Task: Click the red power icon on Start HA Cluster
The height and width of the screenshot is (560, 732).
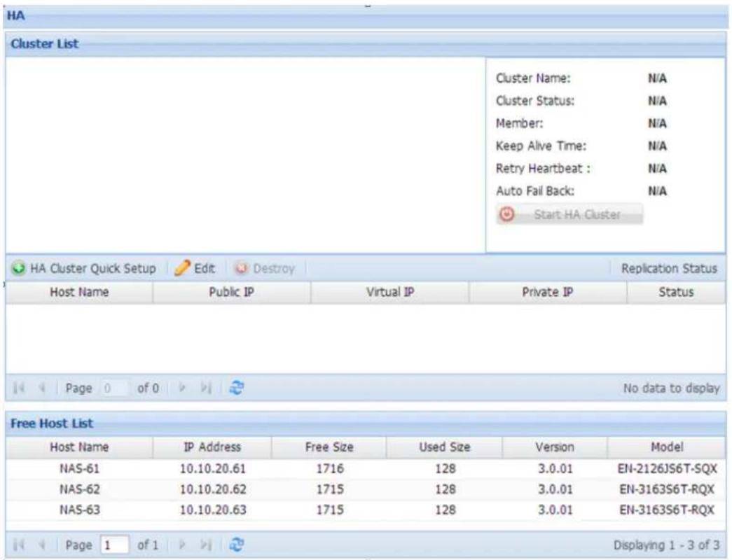Action: [507, 214]
